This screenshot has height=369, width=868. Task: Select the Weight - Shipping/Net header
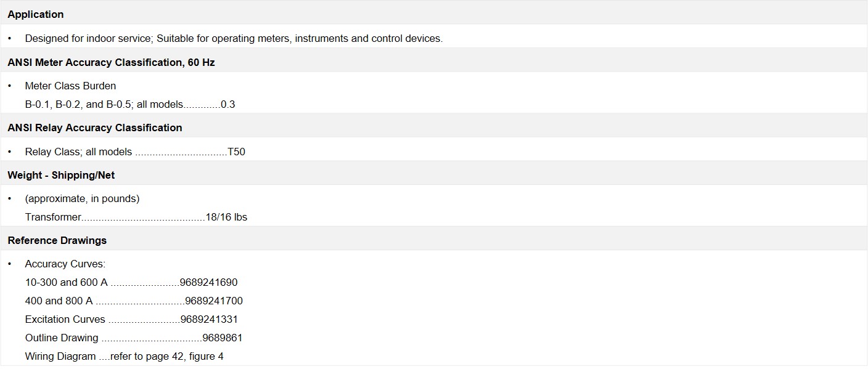[61, 175]
